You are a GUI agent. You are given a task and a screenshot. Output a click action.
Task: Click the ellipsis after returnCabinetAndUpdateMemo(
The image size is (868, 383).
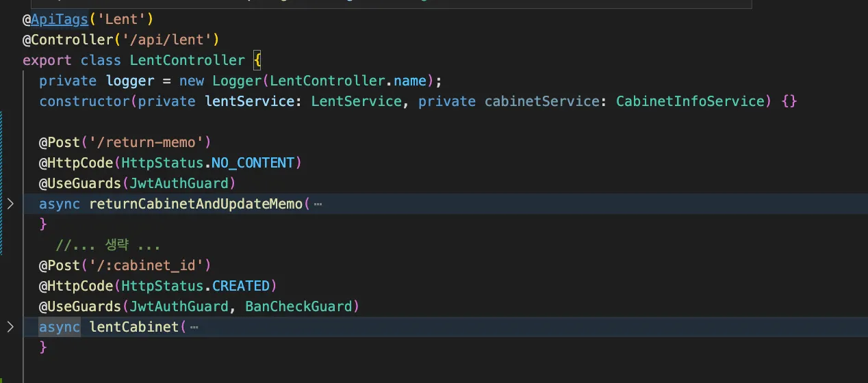[x=317, y=204]
